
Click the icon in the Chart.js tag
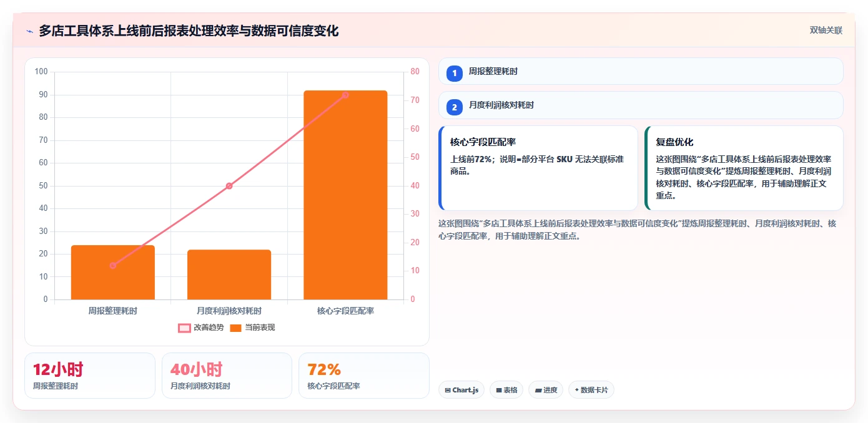tap(448, 391)
